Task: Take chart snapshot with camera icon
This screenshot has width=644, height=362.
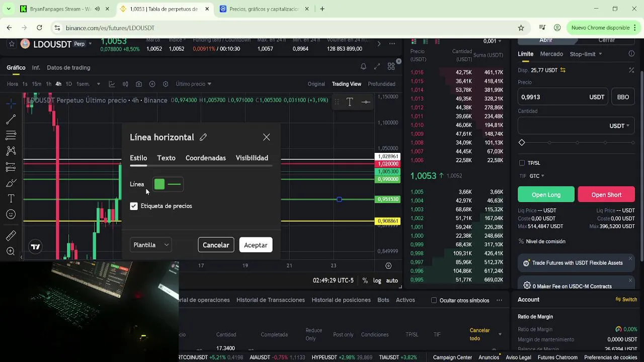Action: 139,84
